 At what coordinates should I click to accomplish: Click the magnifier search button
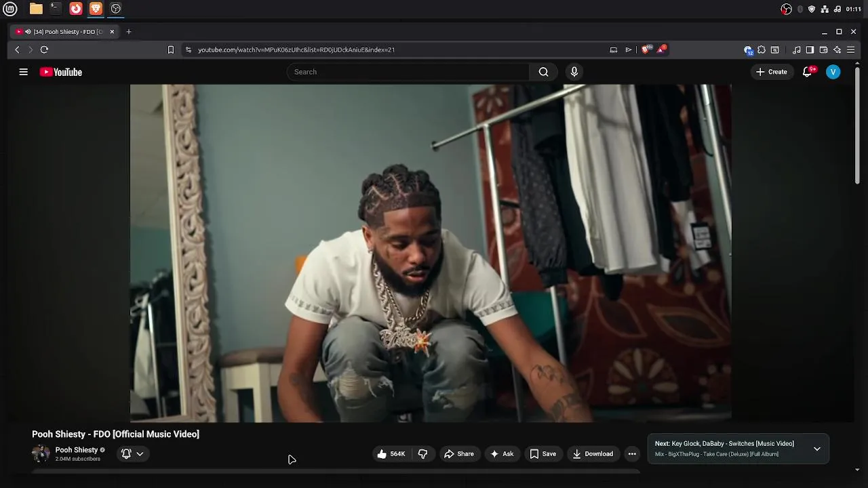pos(543,72)
